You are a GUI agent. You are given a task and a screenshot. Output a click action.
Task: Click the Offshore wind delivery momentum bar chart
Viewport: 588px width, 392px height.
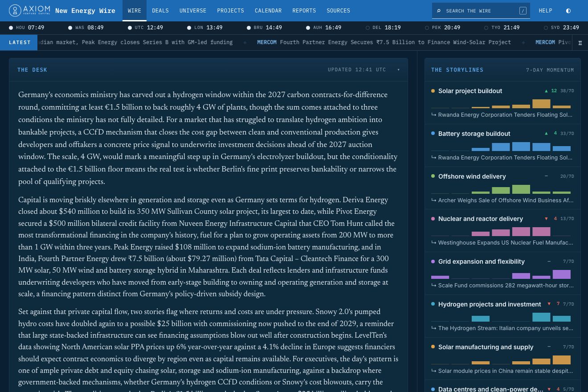[x=501, y=189]
